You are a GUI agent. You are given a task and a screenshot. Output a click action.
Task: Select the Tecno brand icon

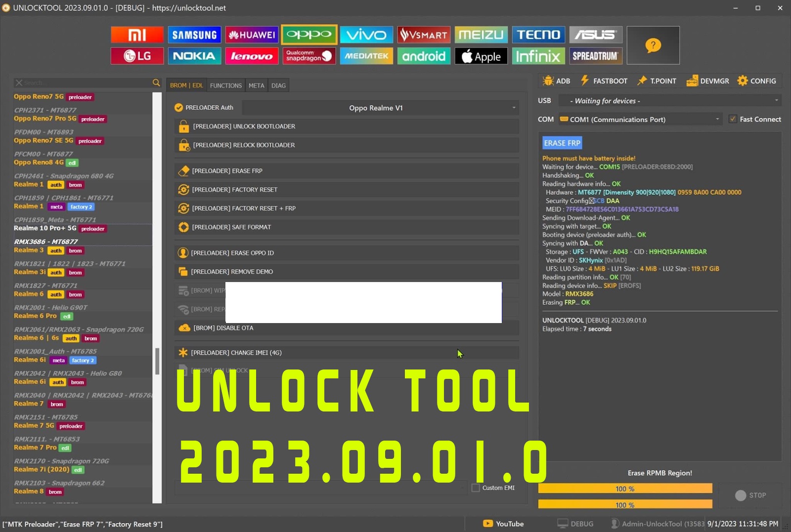point(538,35)
